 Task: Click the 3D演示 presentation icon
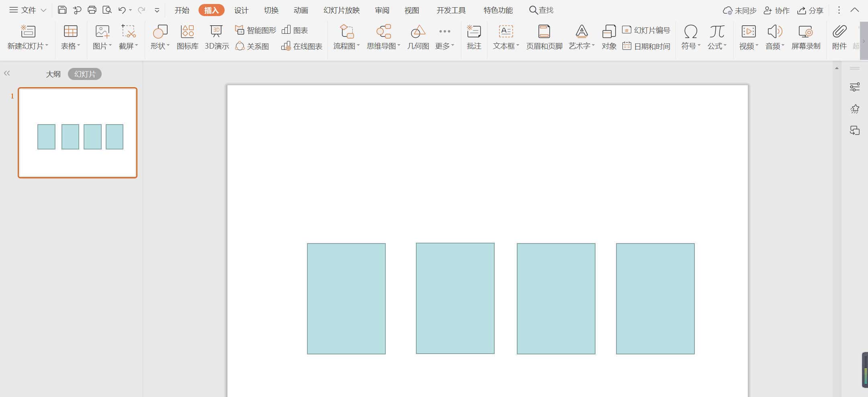[x=217, y=37]
